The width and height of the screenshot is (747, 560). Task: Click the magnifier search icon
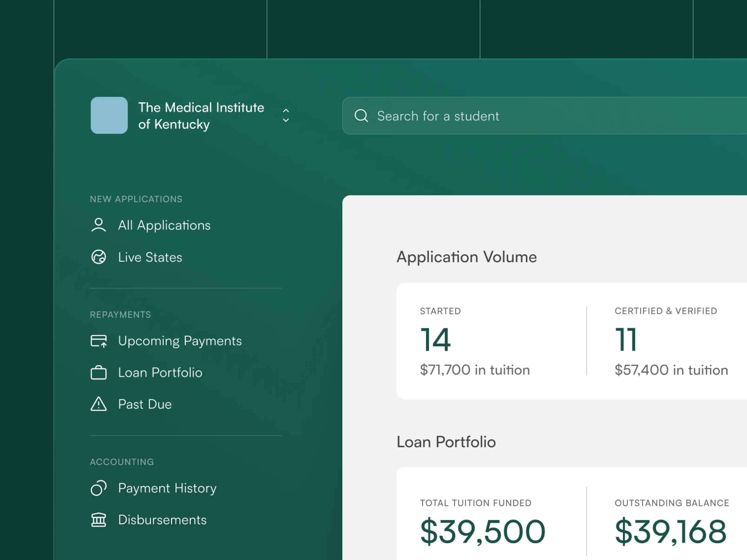(361, 116)
